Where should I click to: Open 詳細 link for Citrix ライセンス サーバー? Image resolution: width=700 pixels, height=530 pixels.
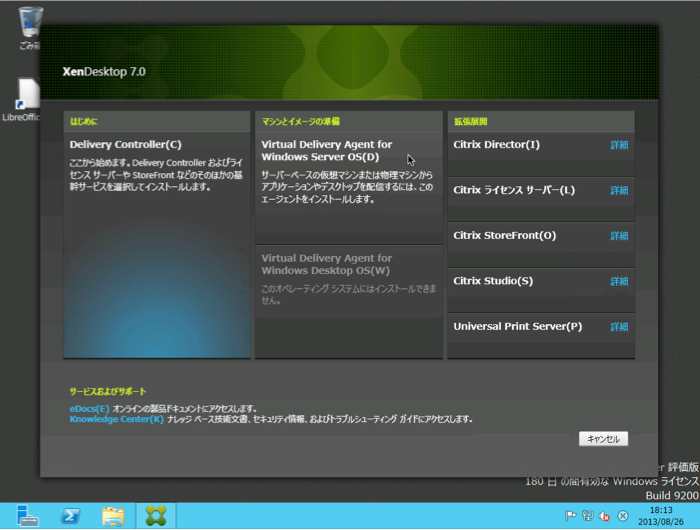coord(619,190)
